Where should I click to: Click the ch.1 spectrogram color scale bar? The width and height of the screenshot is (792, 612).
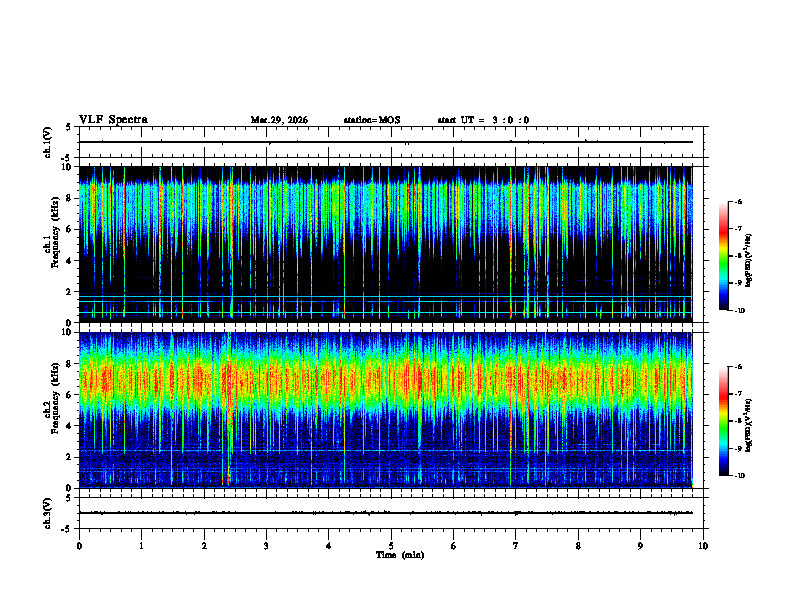723,256
